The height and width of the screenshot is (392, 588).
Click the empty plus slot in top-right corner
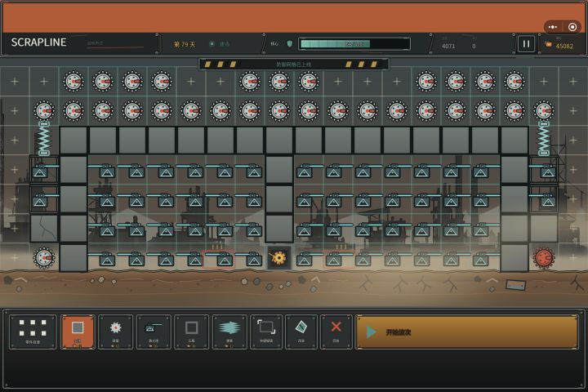[x=573, y=82]
